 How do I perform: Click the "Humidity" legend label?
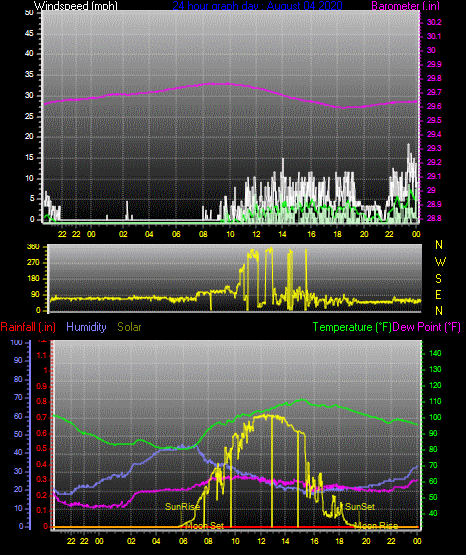(86, 327)
